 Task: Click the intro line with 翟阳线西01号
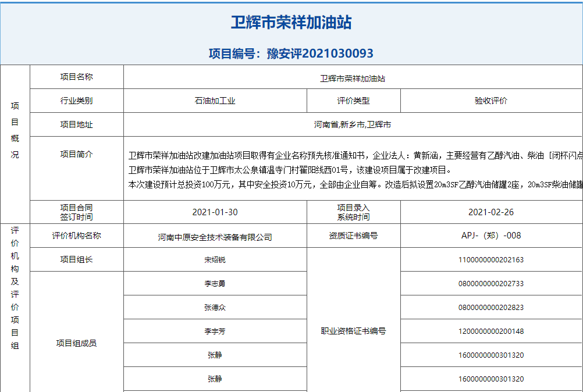pos(290,170)
